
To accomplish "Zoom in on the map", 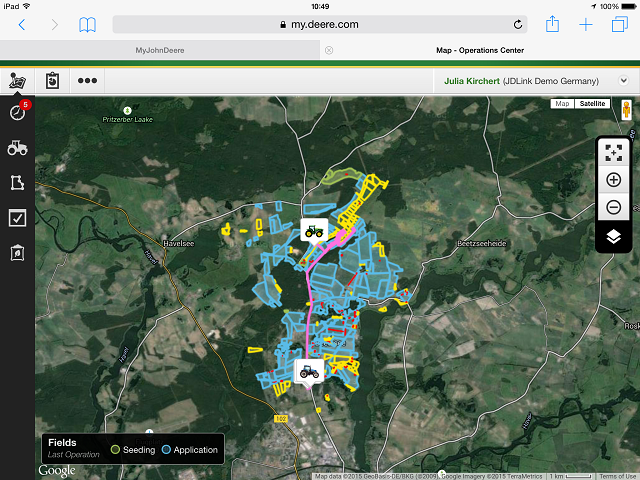I will [x=614, y=180].
